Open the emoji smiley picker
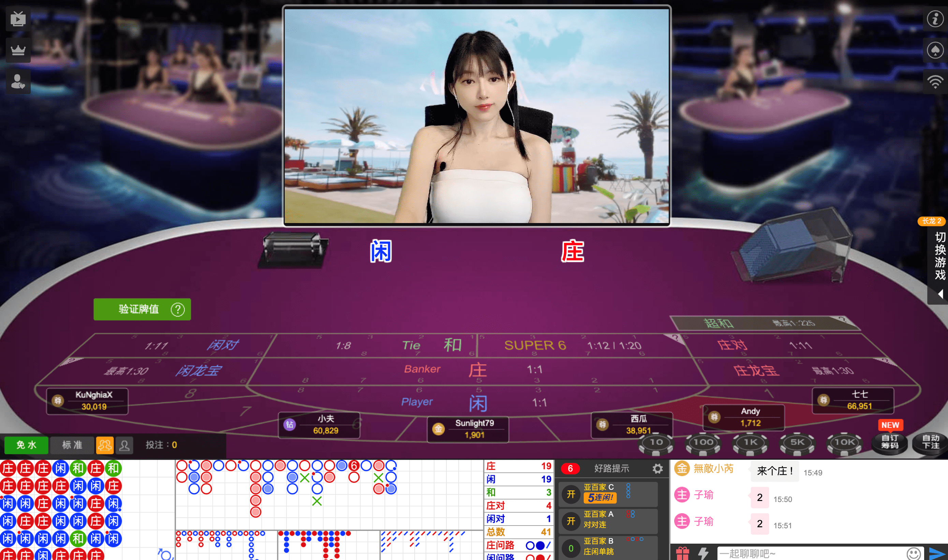 914,554
